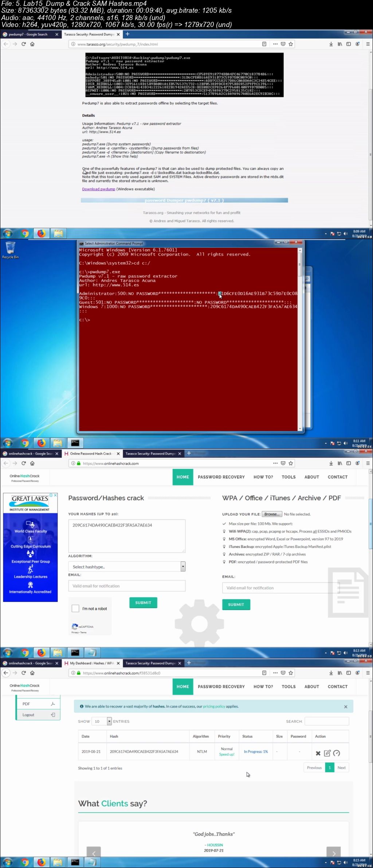Viewport: 373px width, 868px height.
Task: Open the Show 10 entries dropdown
Action: [x=102, y=721]
